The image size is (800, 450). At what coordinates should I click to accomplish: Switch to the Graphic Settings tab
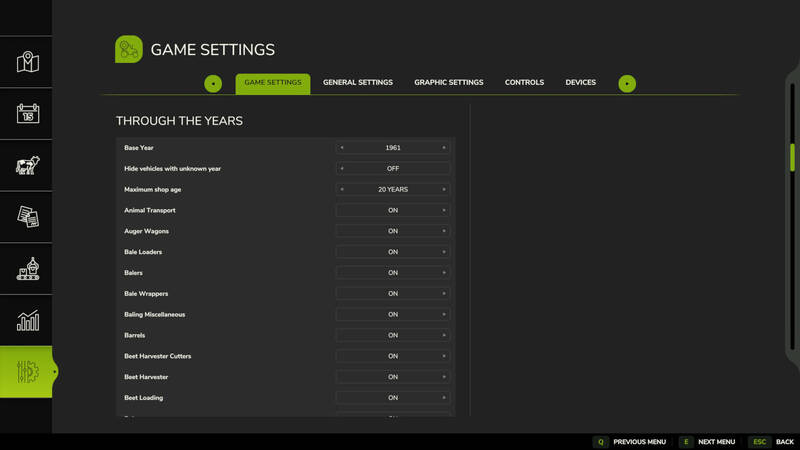pyautogui.click(x=448, y=83)
